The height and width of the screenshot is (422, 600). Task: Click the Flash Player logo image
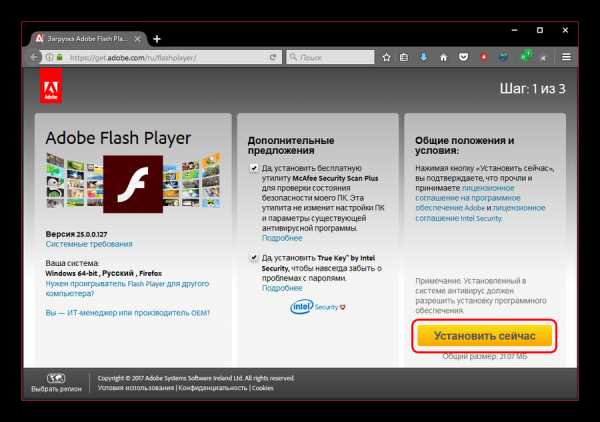click(133, 184)
